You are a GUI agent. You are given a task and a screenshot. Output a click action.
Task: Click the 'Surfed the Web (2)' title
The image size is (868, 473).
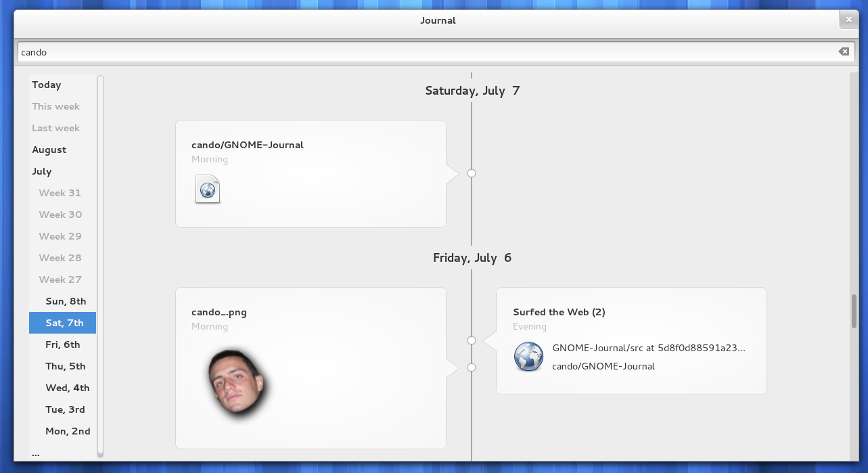pos(559,312)
